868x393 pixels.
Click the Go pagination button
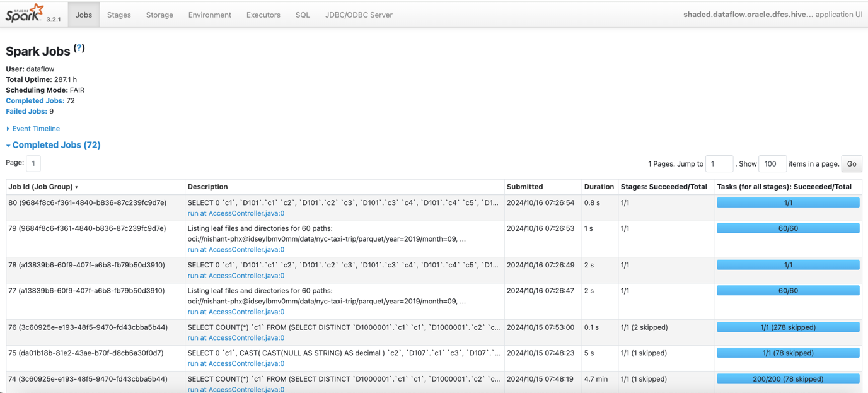pyautogui.click(x=852, y=163)
